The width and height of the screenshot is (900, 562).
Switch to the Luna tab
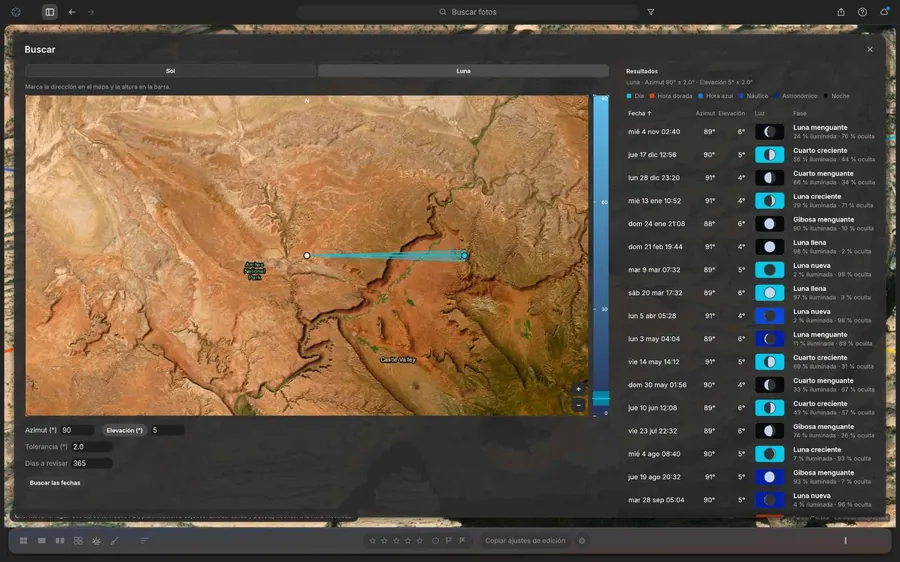tap(463, 71)
